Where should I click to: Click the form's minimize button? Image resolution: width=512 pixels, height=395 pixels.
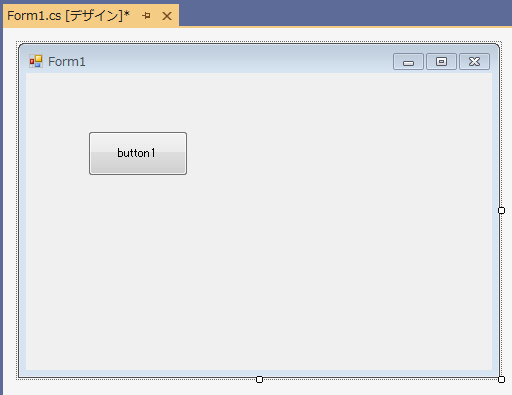coord(408,62)
